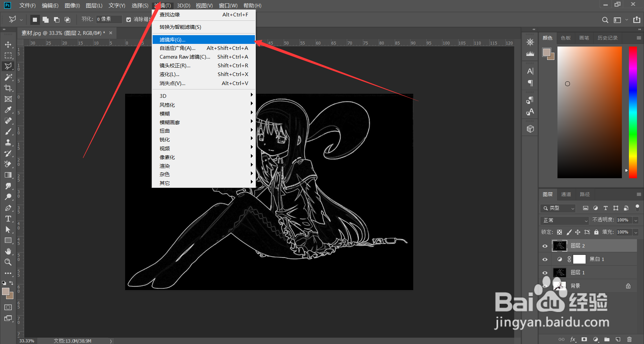This screenshot has height=344, width=644.
Task: Select the Rectangular Marquee tool
Action: coord(8,55)
